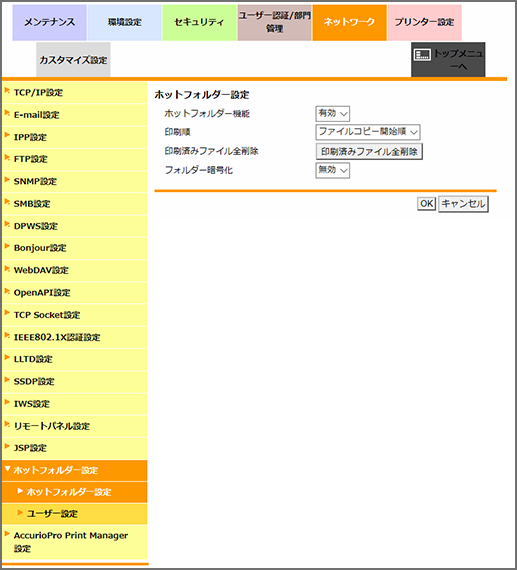
Task: Open OpenAPI設定 in sidebar
Action: pos(75,293)
